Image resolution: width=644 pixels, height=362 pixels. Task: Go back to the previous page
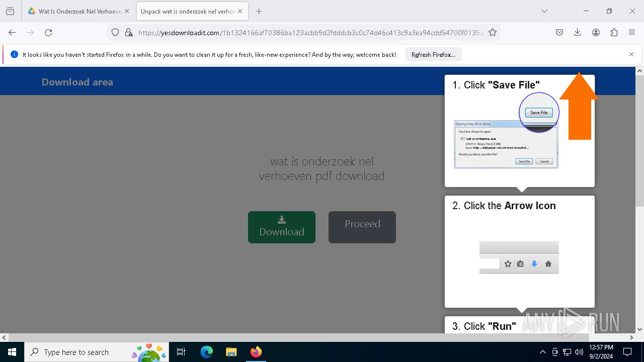(x=12, y=33)
